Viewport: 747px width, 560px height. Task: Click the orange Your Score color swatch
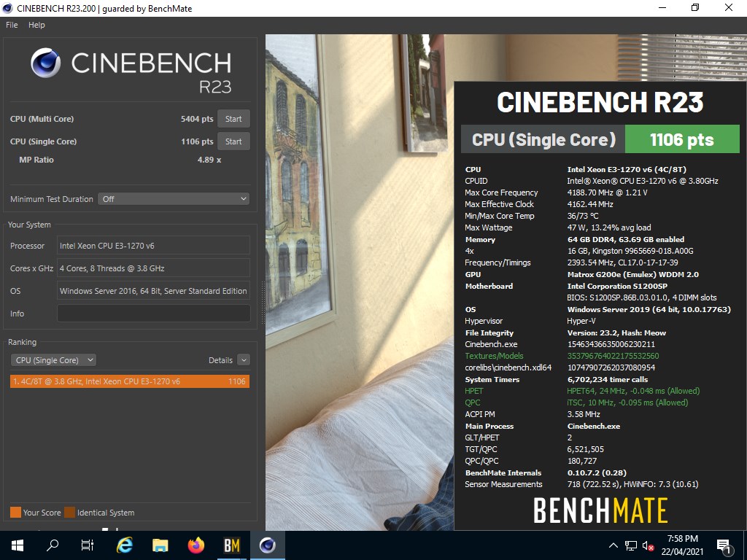point(16,513)
